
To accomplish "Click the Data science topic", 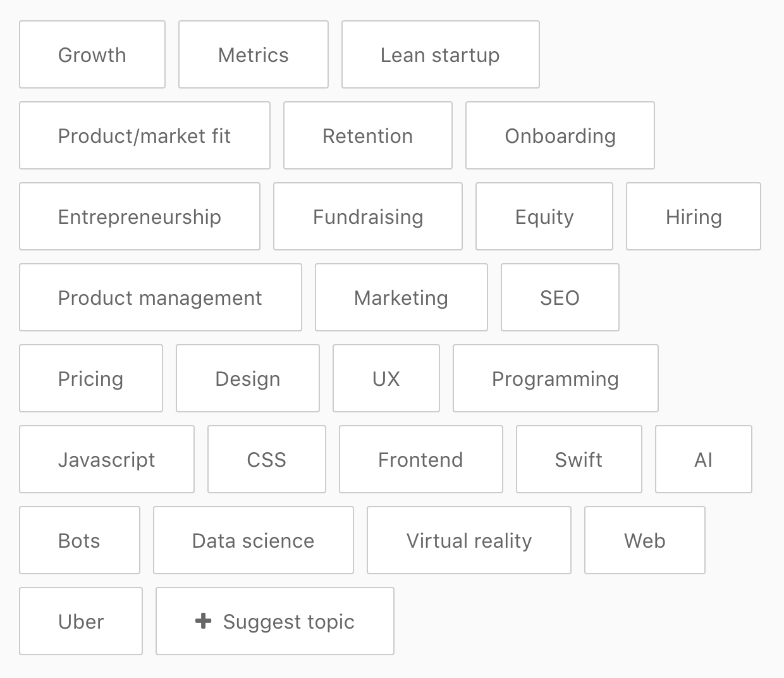I will pyautogui.click(x=254, y=541).
